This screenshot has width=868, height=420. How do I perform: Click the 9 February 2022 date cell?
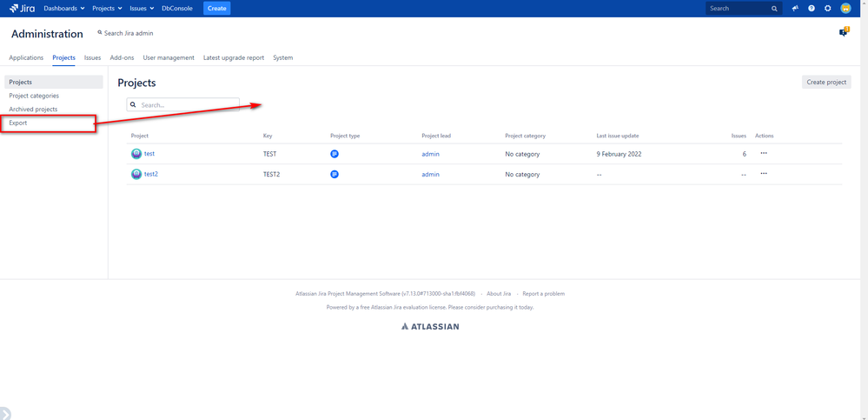pyautogui.click(x=619, y=154)
